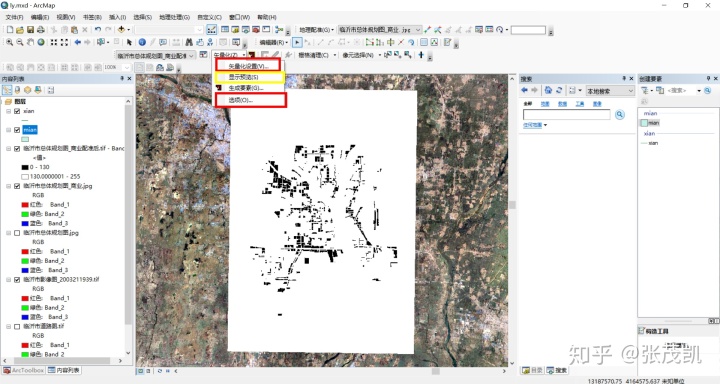Viewport: 720px width, 384px height.
Task: Click the magnifier search button in Search panel
Action: (619, 114)
